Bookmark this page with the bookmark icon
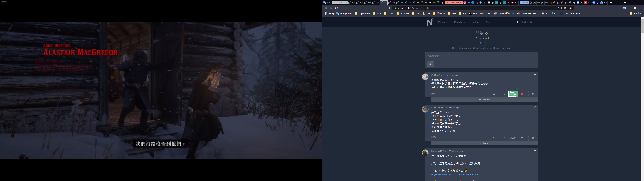 [389, 8]
